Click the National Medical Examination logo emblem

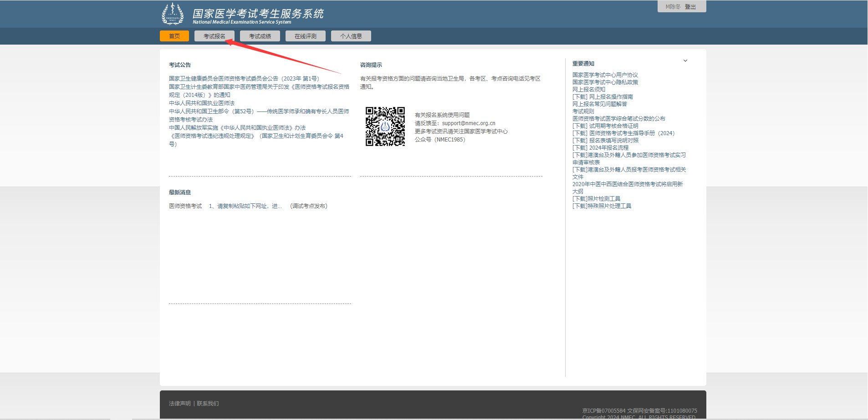173,14
